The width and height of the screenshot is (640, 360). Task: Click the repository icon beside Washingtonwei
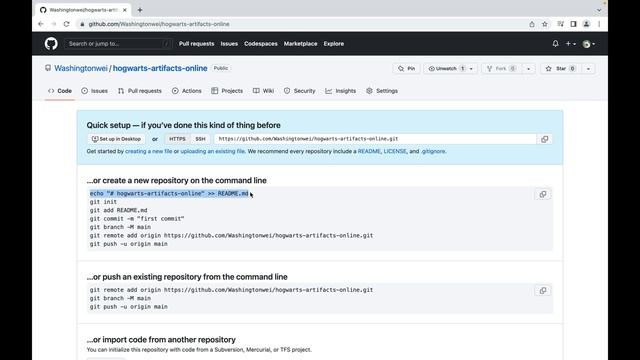48,68
